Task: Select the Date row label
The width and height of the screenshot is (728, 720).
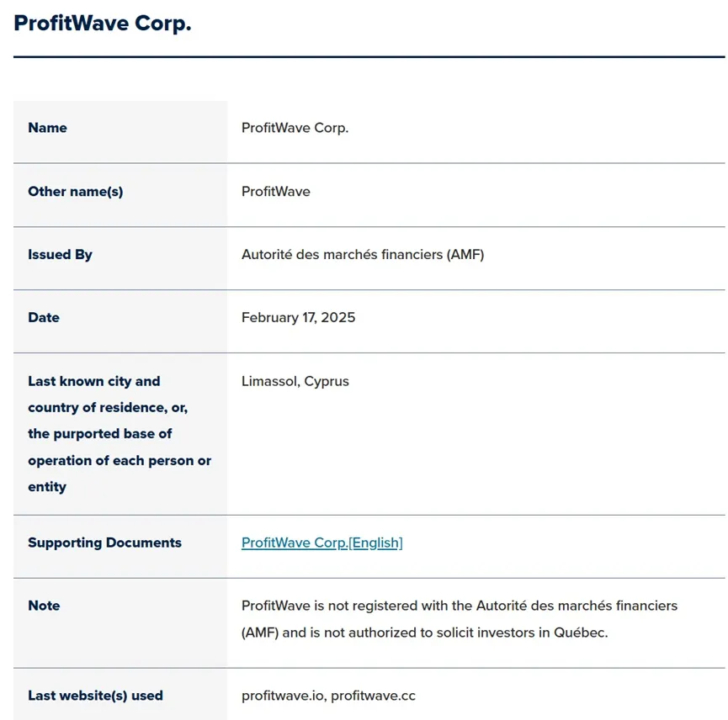Action: [x=44, y=317]
